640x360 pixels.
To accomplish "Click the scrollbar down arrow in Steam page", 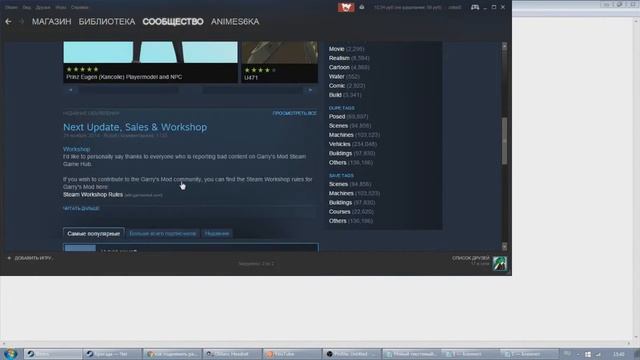I will pyautogui.click(x=504, y=247).
